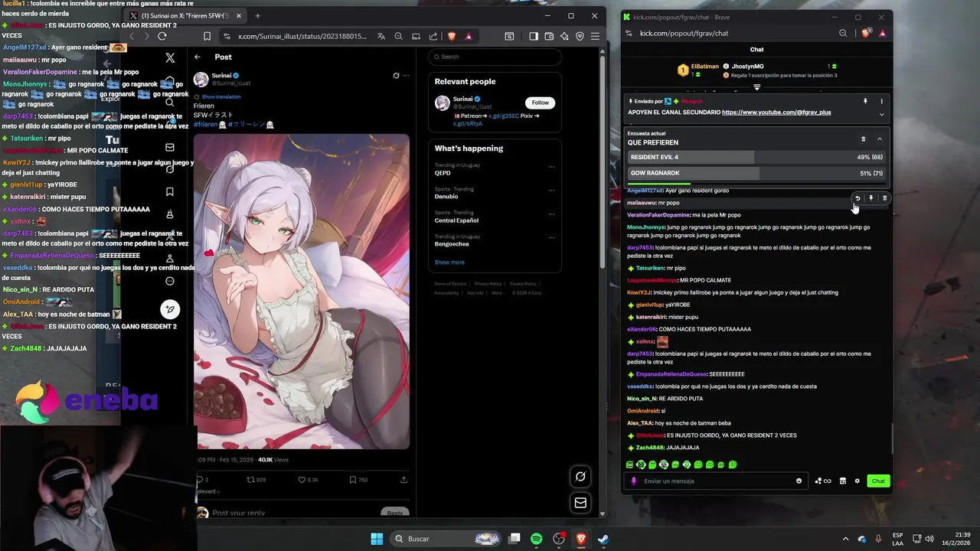Send message with green Chat button
Viewport: 980px width, 551px height.
pyautogui.click(x=878, y=481)
